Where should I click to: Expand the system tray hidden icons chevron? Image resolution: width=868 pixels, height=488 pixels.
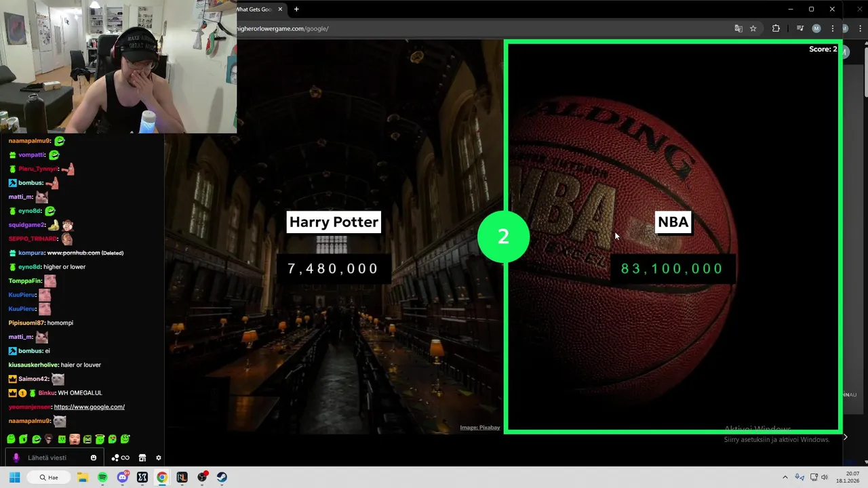pos(785,477)
